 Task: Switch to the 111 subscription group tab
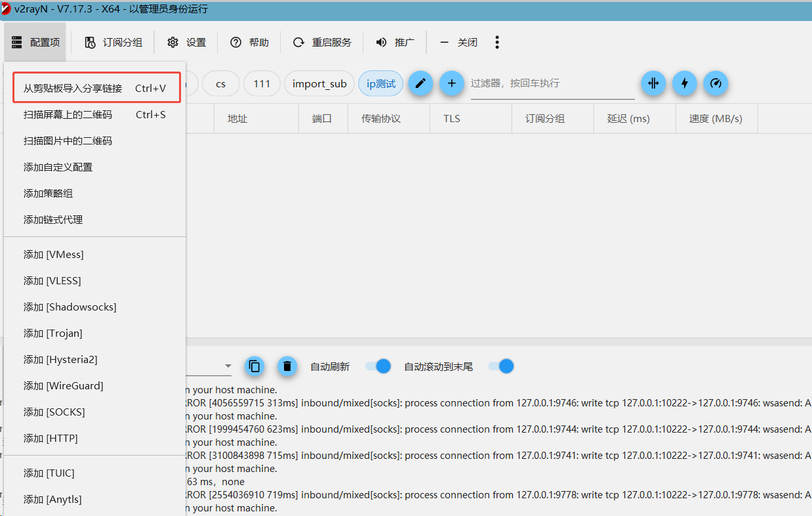click(262, 83)
